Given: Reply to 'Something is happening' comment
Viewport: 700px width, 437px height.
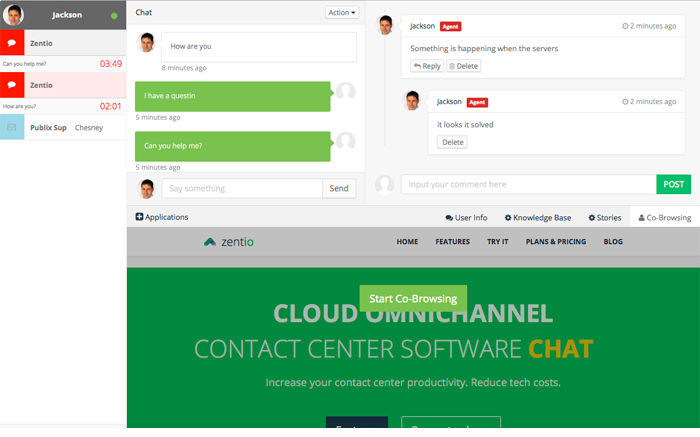Looking at the screenshot, I should point(427,66).
